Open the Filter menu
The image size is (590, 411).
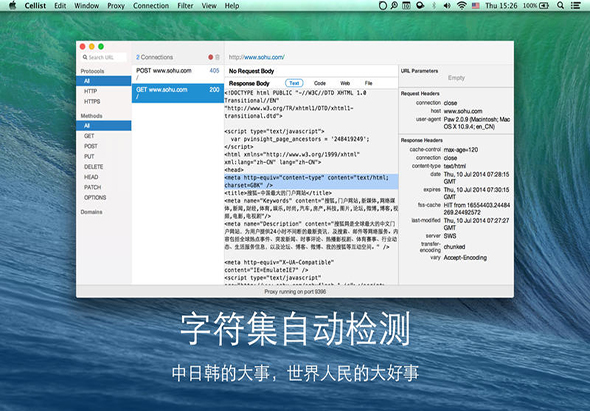[x=185, y=6]
